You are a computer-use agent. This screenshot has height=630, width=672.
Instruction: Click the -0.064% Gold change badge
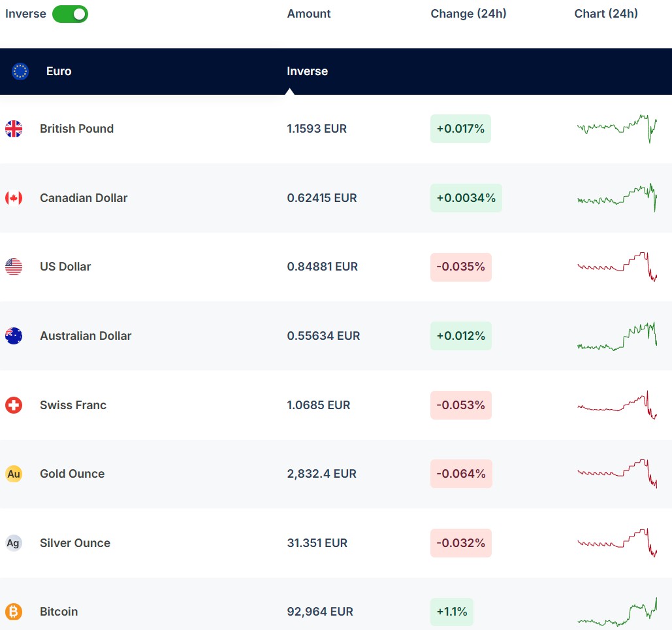point(461,474)
